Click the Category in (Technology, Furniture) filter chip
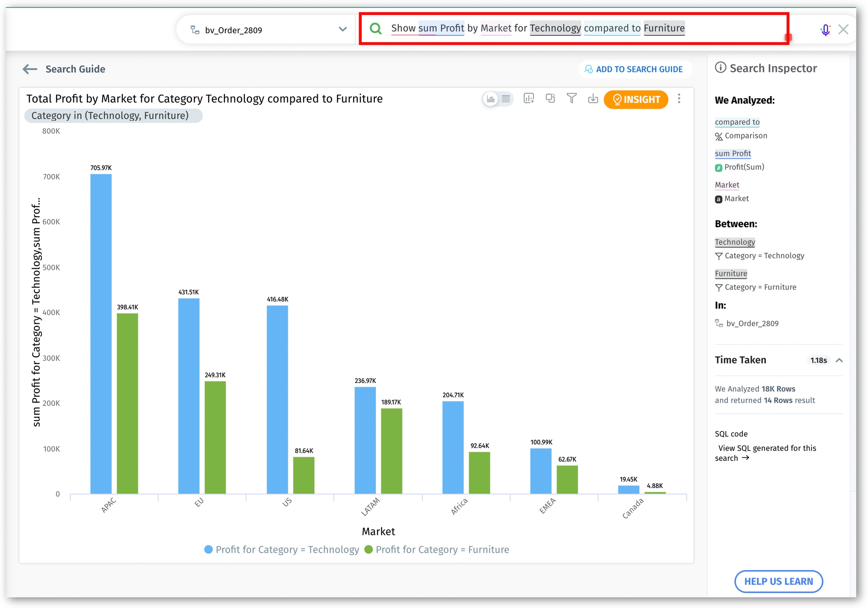 pos(113,115)
